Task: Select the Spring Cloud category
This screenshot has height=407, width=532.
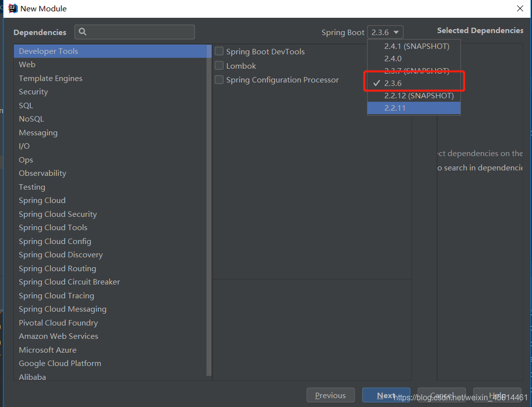Action: pos(110,201)
